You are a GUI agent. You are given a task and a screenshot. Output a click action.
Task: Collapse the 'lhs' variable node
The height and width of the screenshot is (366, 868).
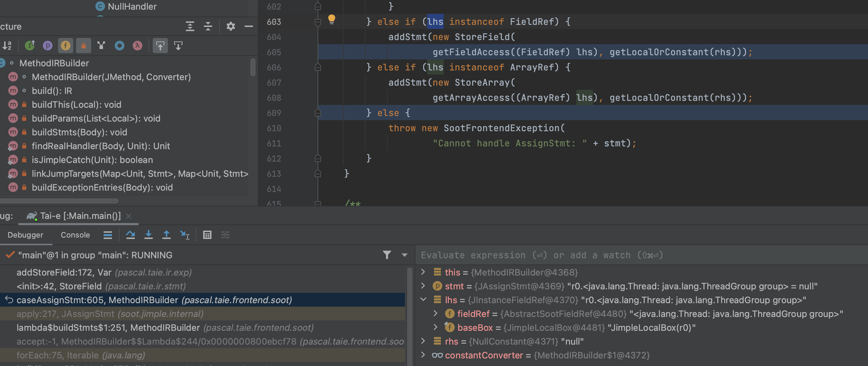point(423,300)
